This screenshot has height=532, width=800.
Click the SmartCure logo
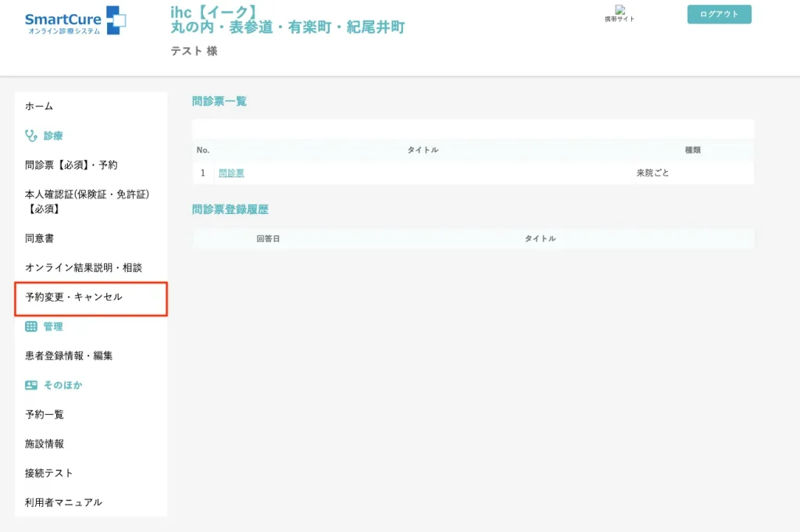coord(75,21)
